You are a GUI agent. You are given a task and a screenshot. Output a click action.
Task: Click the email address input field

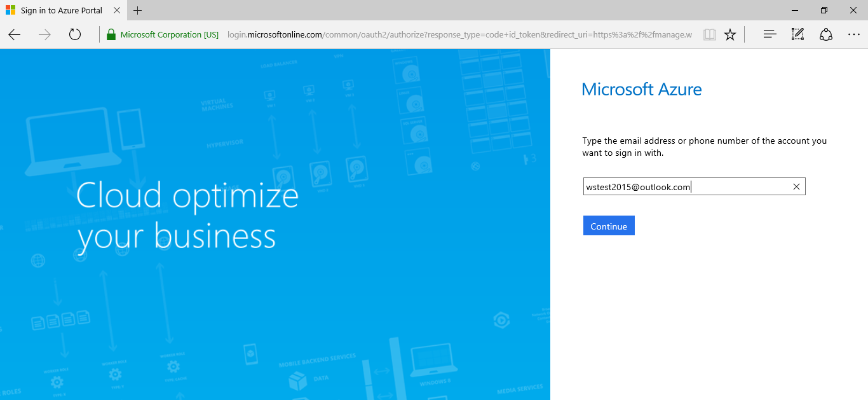pos(694,186)
